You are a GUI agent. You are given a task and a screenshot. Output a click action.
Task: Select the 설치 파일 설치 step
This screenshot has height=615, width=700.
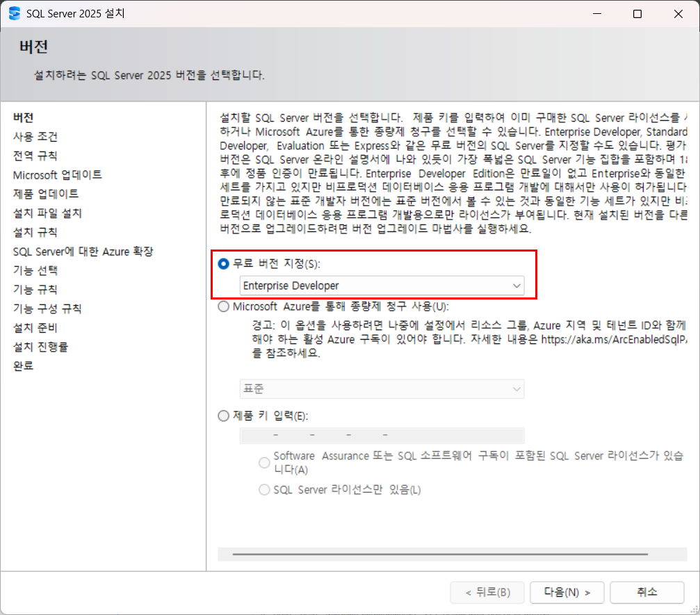pos(47,213)
